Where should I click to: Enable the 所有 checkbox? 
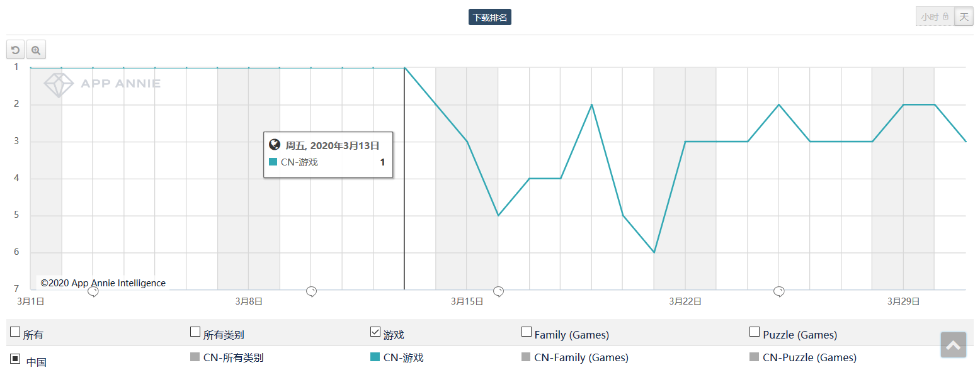pyautogui.click(x=16, y=332)
